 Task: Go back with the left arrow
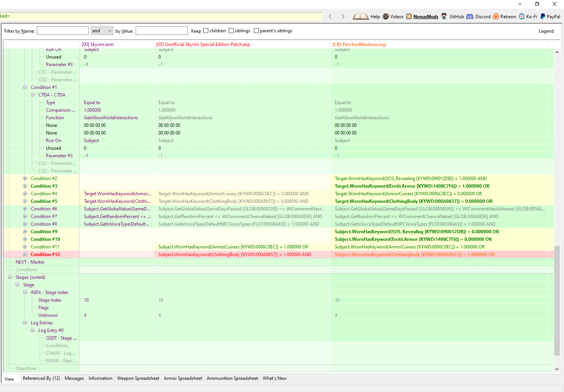coord(330,16)
